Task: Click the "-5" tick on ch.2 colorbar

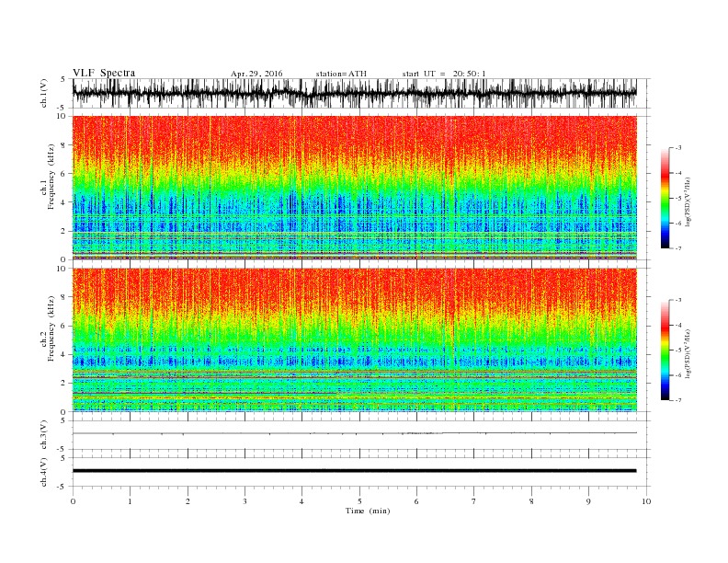Action: [677, 350]
